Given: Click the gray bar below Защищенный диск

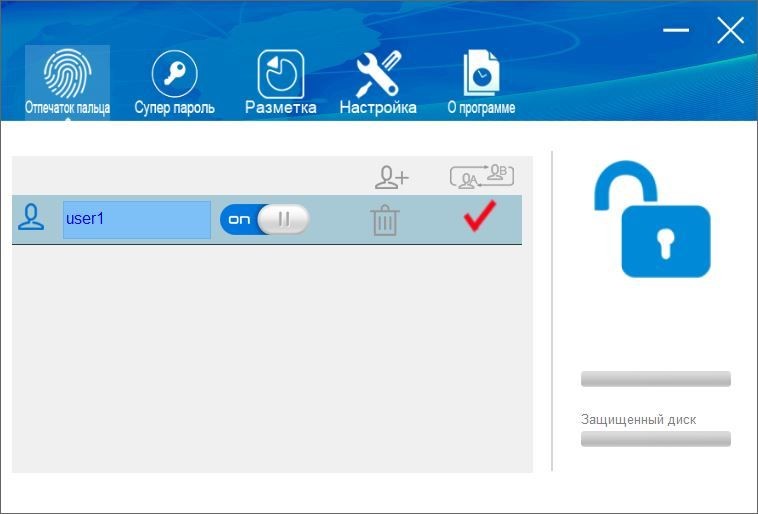Looking at the screenshot, I should point(656,439).
